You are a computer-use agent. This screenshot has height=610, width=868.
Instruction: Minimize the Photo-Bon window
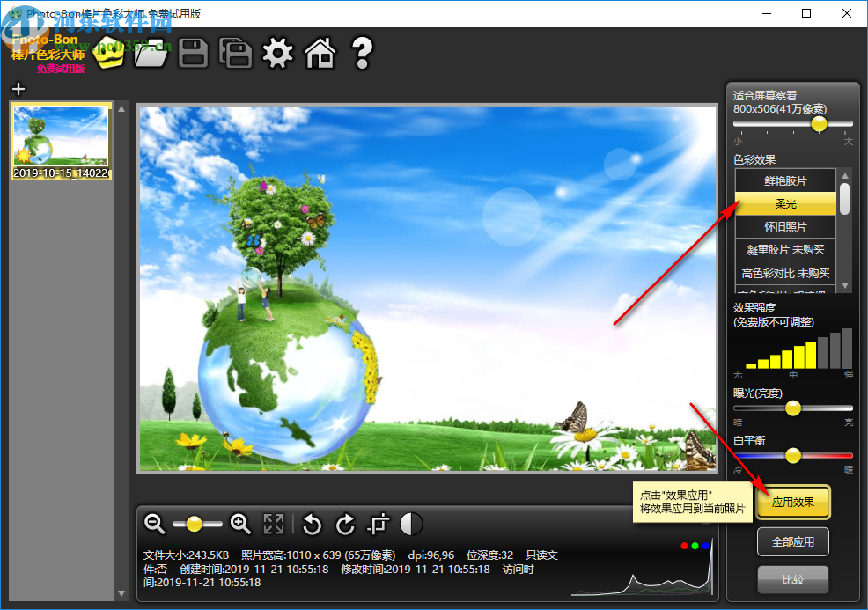767,13
